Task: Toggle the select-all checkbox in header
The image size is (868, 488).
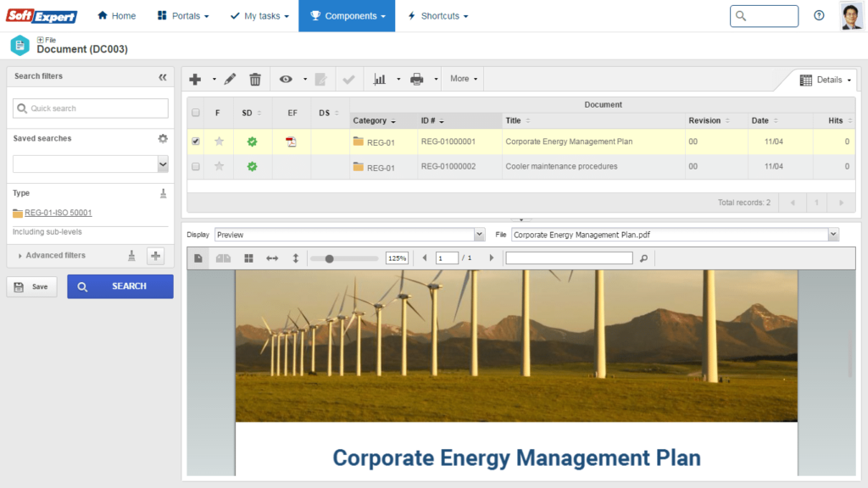Action: tap(196, 113)
